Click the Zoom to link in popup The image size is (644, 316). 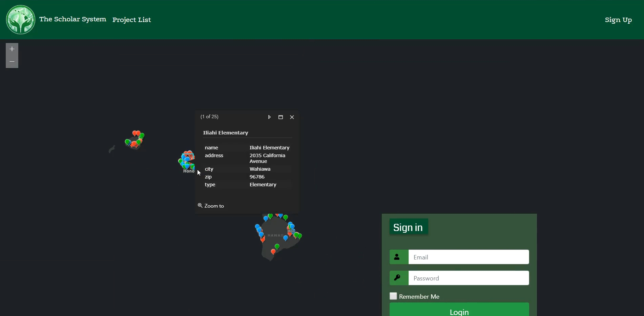tap(211, 206)
